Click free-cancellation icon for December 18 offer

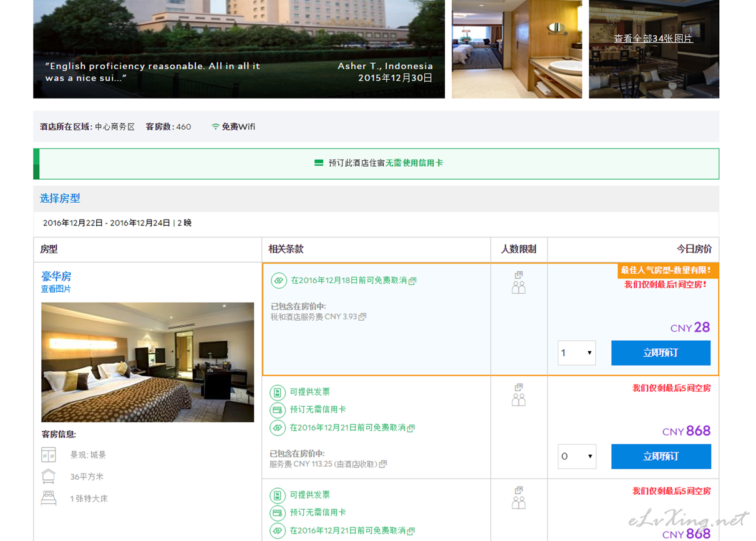[x=279, y=281]
